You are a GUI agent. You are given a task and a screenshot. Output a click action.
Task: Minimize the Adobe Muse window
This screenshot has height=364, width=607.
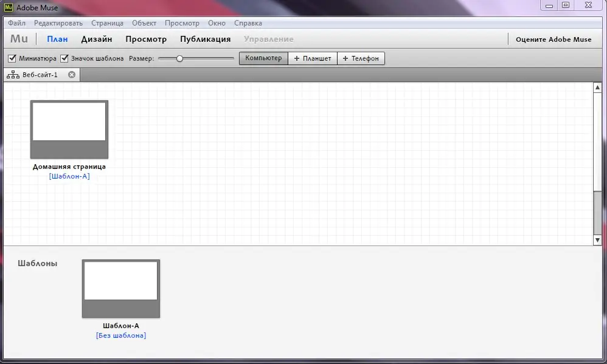(549, 5)
